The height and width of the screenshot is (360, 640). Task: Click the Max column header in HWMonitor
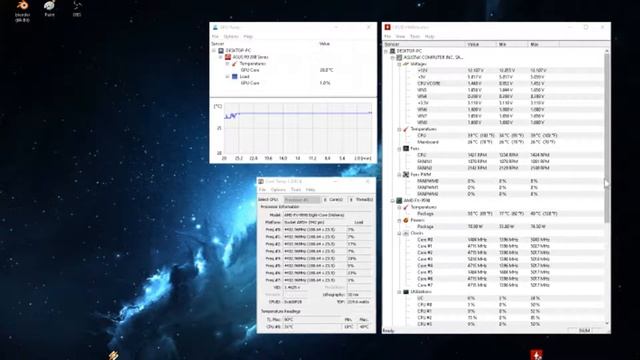[544, 44]
